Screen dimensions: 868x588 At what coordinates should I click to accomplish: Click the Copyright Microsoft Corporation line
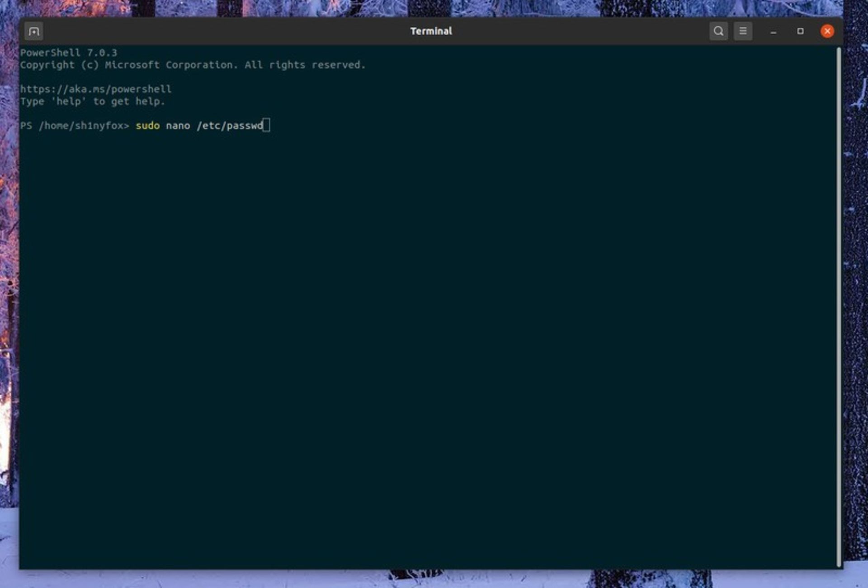coord(193,65)
